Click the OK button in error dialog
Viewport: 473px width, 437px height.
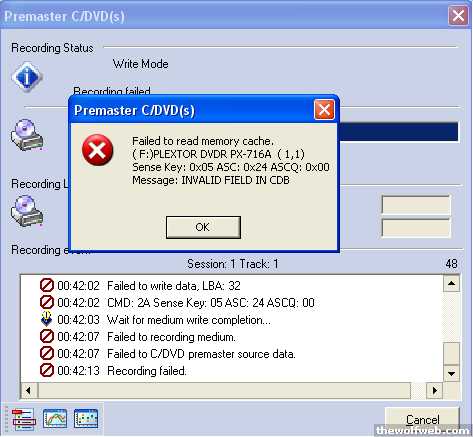pyautogui.click(x=203, y=227)
